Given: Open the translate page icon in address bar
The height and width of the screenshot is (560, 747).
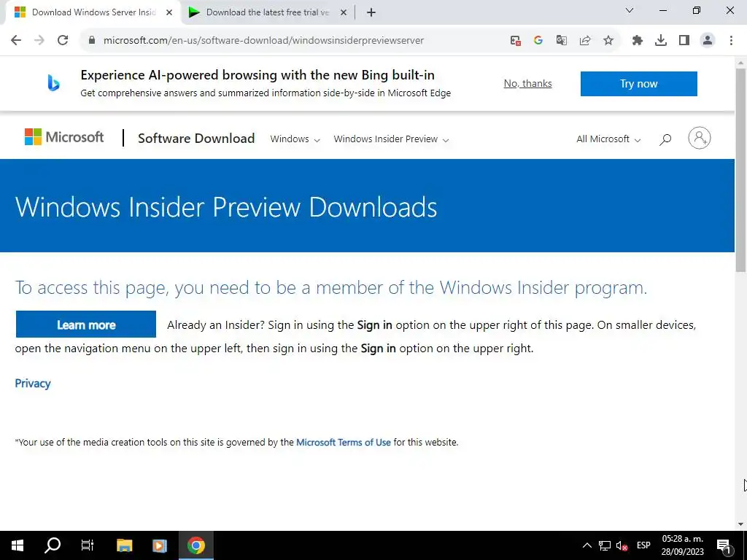Looking at the screenshot, I should coord(515,41).
